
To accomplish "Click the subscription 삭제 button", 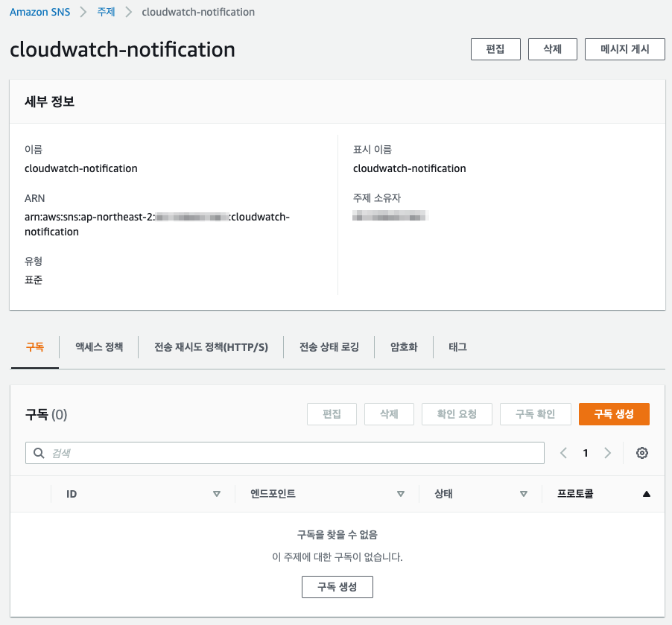I will point(389,414).
